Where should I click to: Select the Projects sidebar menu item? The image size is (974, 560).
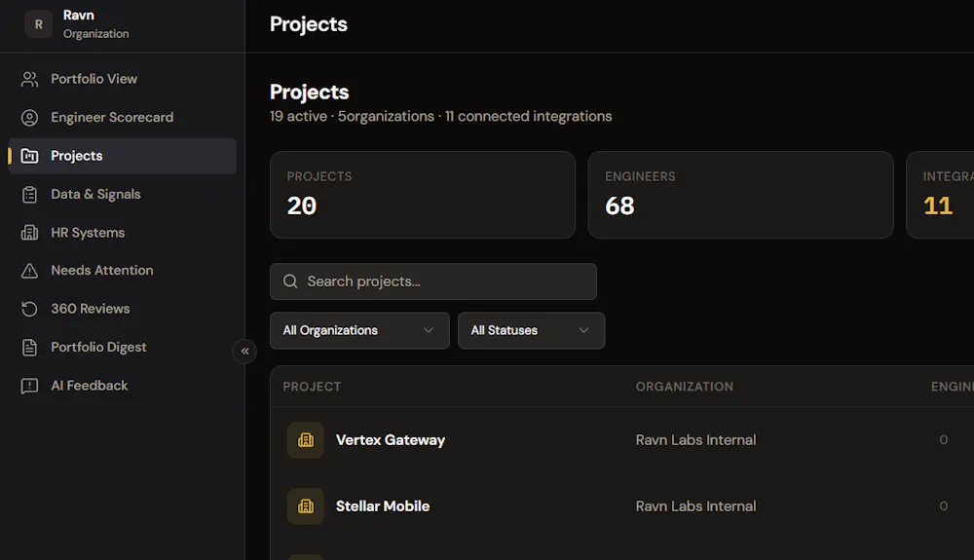click(x=123, y=156)
